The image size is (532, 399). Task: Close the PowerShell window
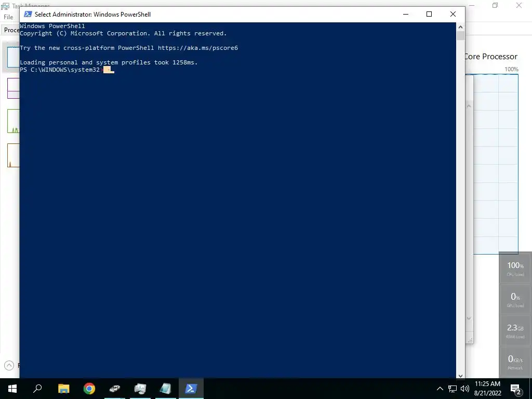(x=453, y=14)
